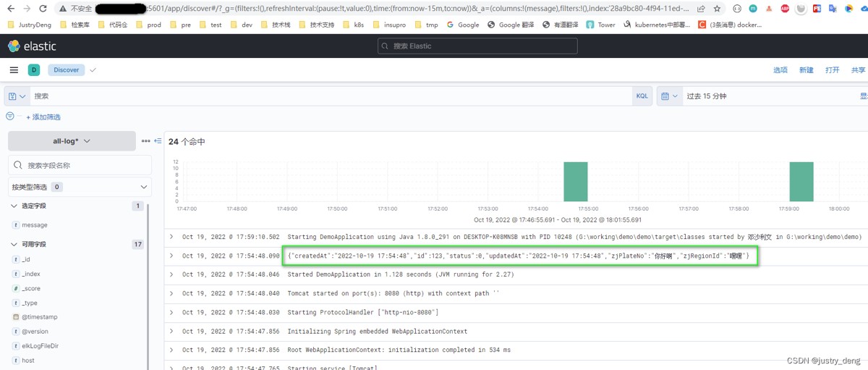The width and height of the screenshot is (868, 370).
Task: Expand the Root WebApplicationContext row
Action: (171, 350)
